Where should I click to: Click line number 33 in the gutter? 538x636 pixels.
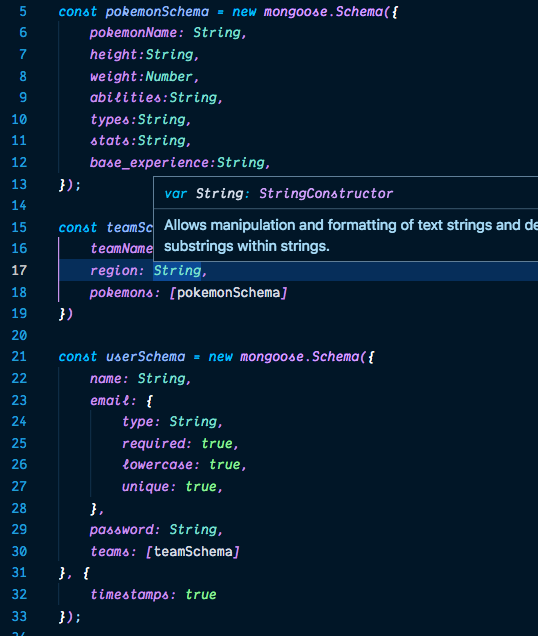[19, 616]
